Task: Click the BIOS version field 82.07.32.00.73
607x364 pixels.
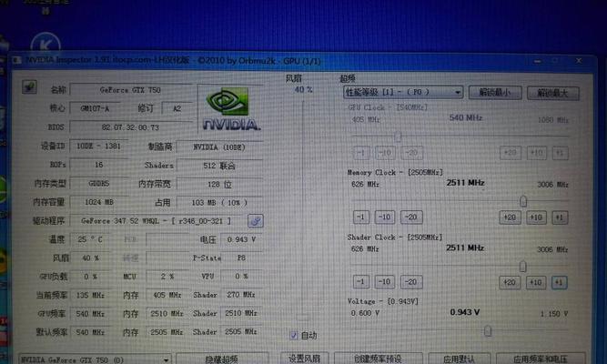Action: (x=130, y=127)
